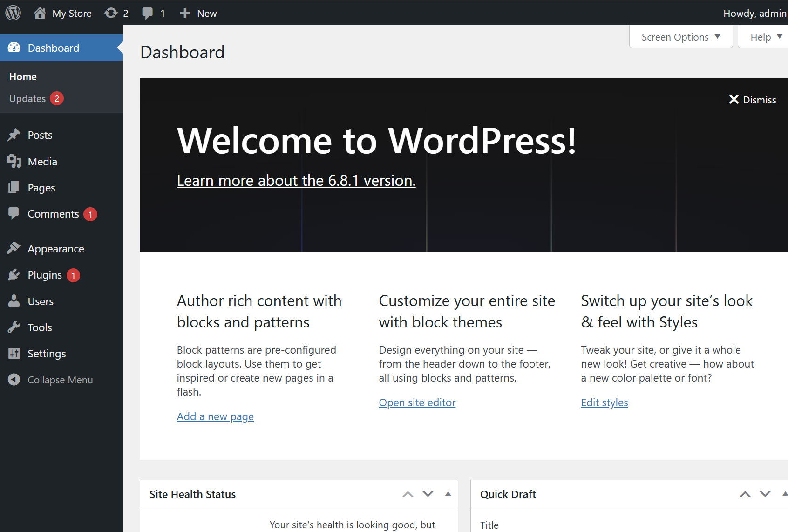Click the Add a new page link
The image size is (788, 532).
point(215,416)
